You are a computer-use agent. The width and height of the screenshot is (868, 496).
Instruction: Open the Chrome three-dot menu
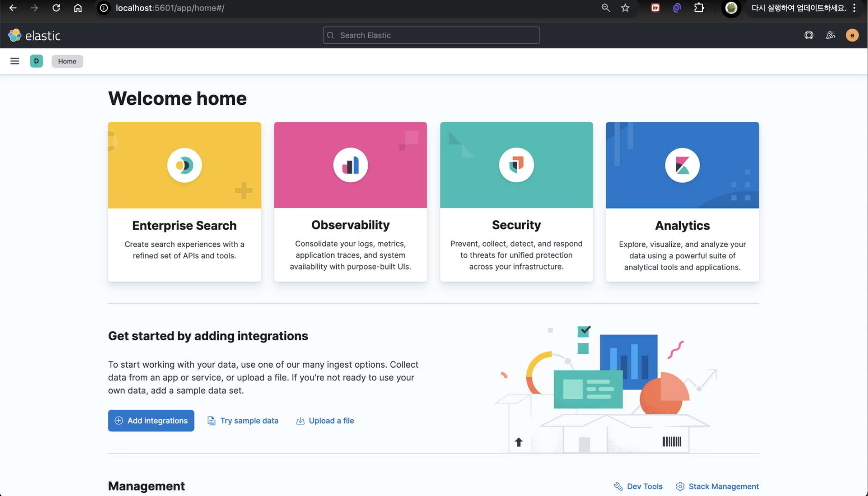(854, 8)
